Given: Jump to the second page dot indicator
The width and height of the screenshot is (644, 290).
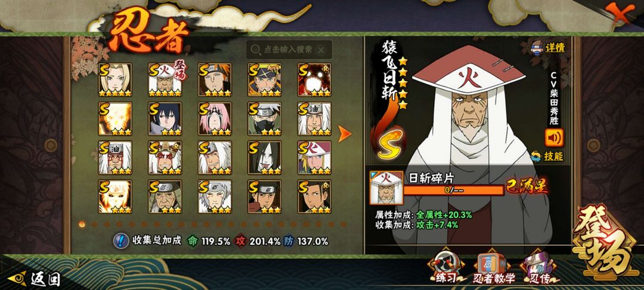Looking at the screenshot, I should pos(94,224).
